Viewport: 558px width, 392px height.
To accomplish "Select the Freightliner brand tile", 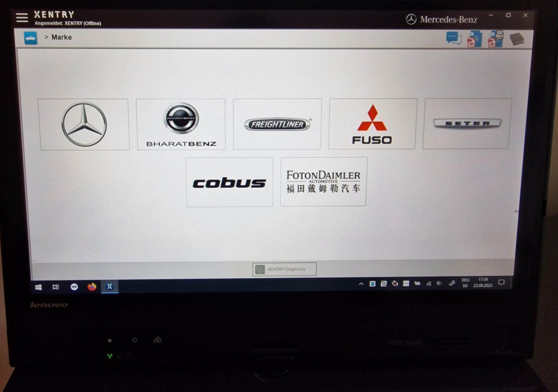I will point(277,124).
